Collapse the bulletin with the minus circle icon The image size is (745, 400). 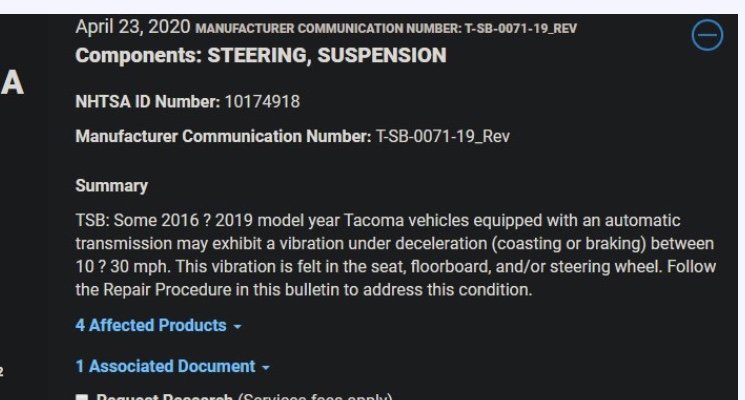pos(707,35)
